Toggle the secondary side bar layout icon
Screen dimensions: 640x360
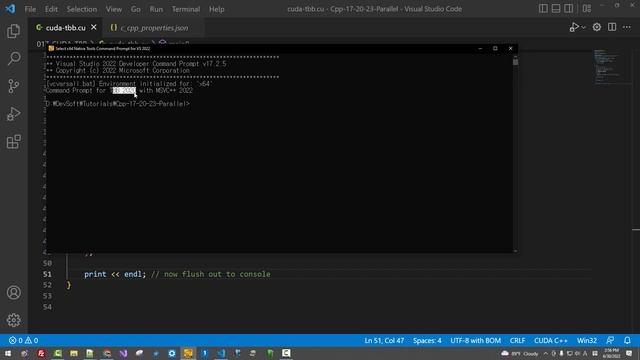569,9
